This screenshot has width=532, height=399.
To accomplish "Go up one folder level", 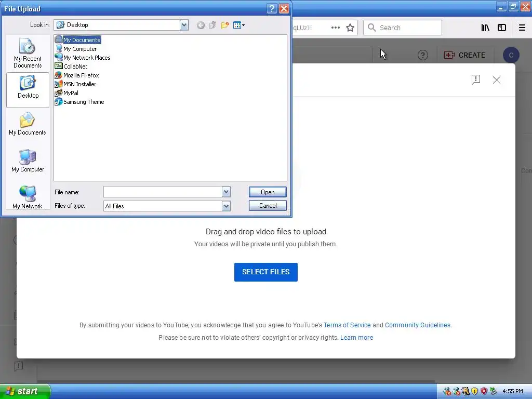I will coord(212,25).
